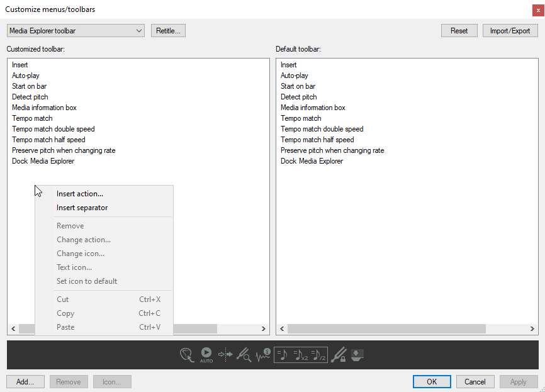The height and width of the screenshot is (392, 545).
Task: Click the Preserve pitch lock icon
Action: (x=339, y=356)
